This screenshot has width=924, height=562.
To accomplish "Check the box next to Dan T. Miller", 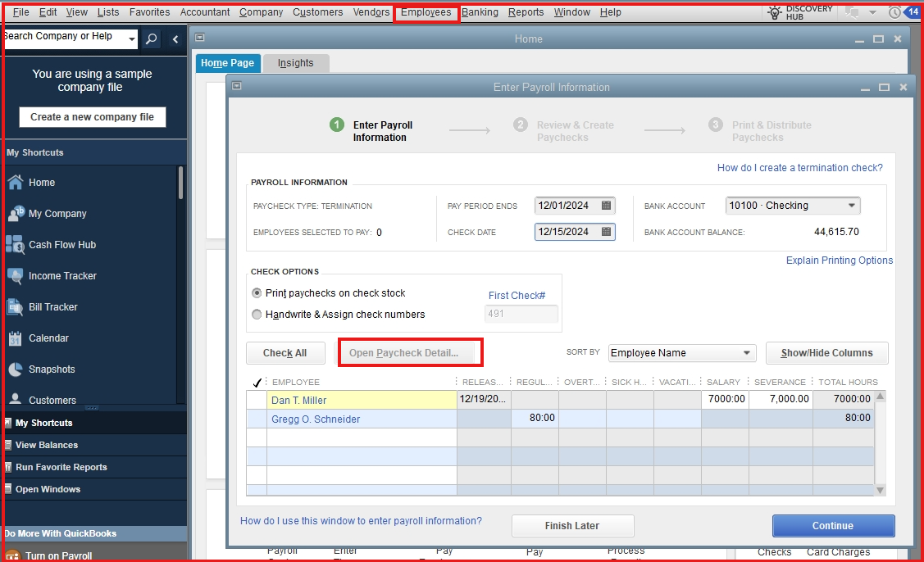I will [x=257, y=400].
